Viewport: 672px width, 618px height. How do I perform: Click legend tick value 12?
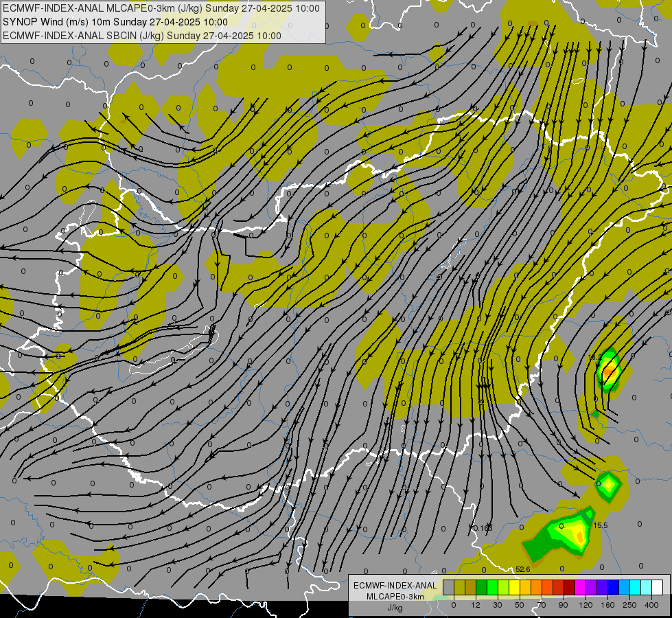pos(476,605)
